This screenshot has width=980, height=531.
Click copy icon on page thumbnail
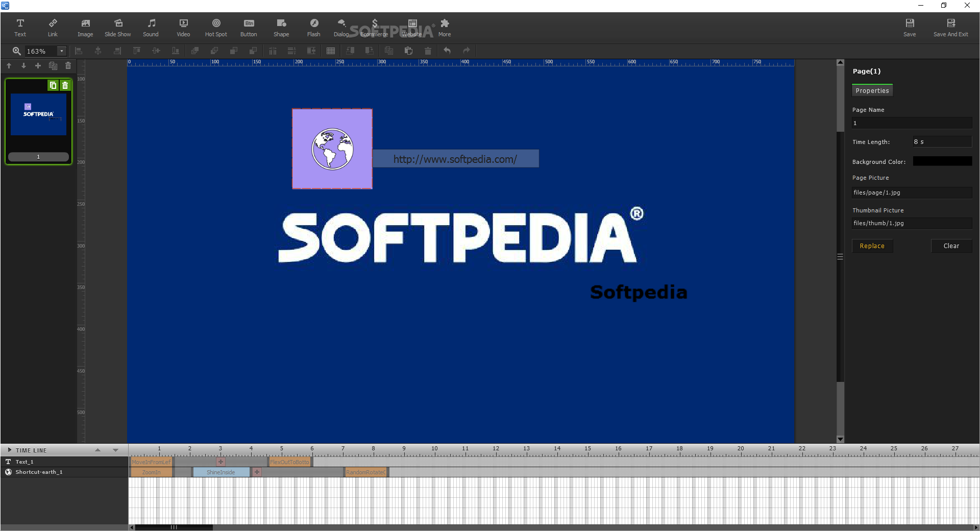point(53,85)
